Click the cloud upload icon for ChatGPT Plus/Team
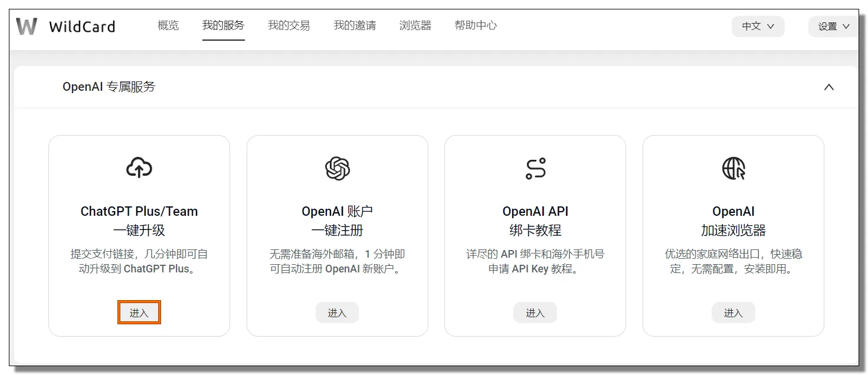This screenshot has height=375, width=868. [x=139, y=168]
